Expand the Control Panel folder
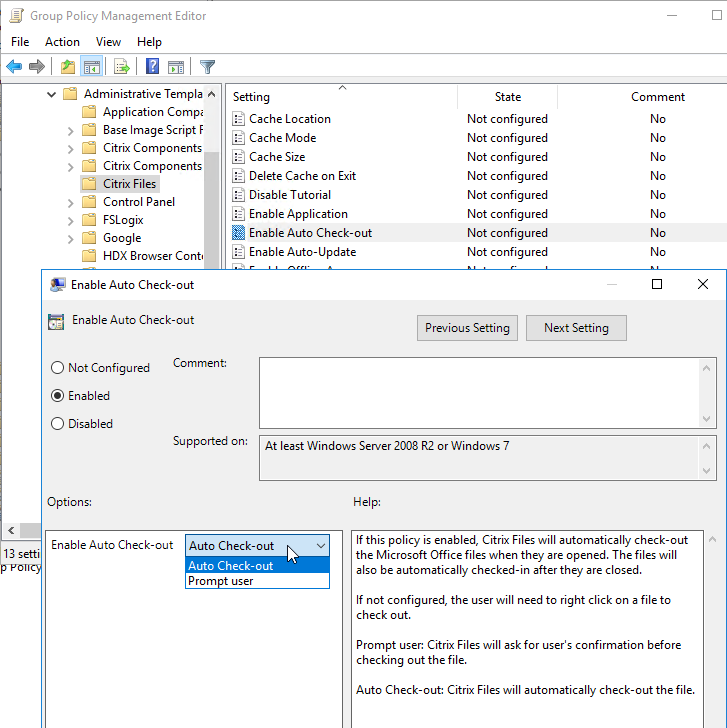Viewport: 727px width, 728px height. [71, 203]
